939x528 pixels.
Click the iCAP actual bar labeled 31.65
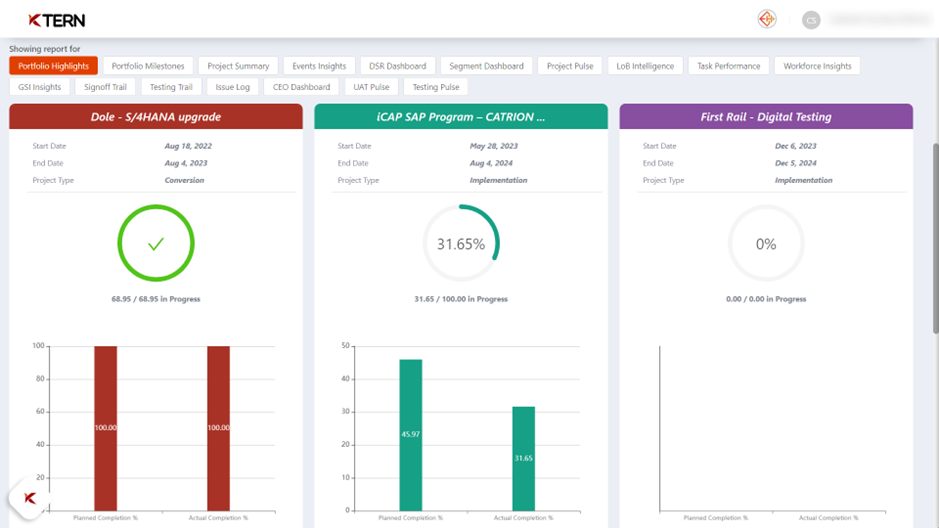coord(523,459)
